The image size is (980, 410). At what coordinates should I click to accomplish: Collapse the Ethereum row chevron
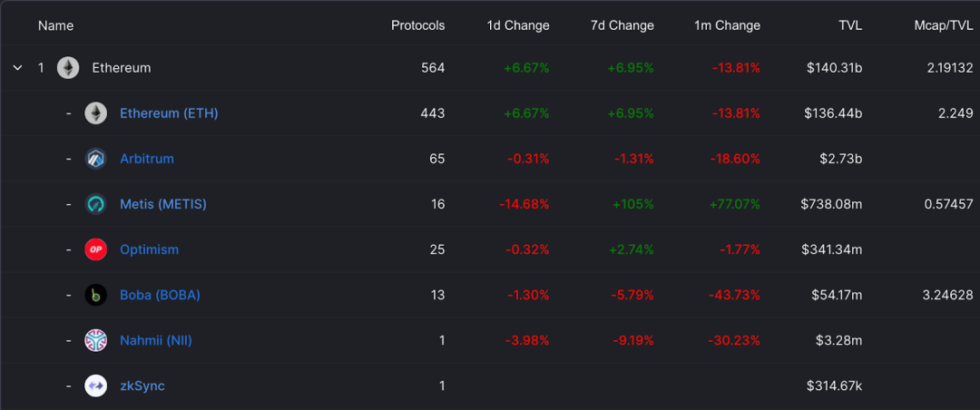coord(17,67)
